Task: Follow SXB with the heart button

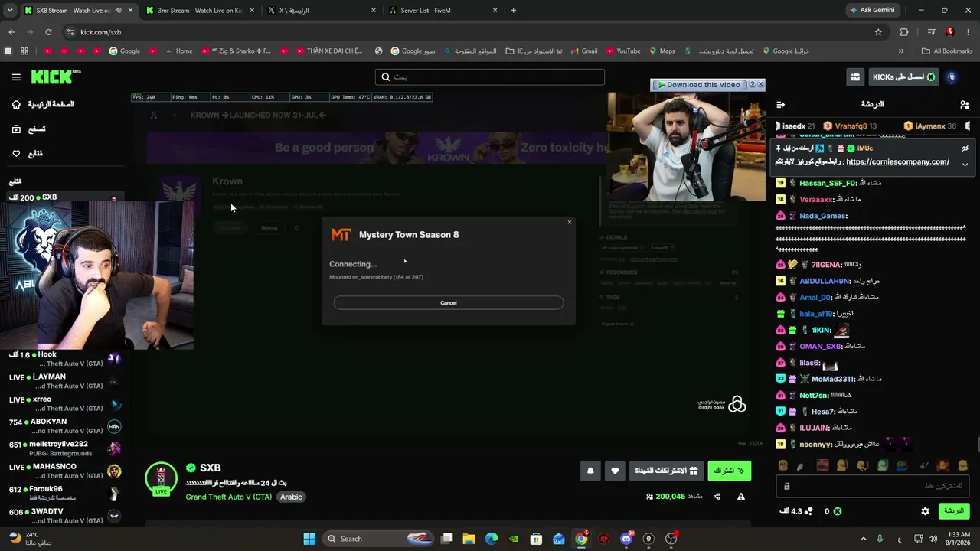Action: [x=615, y=471]
